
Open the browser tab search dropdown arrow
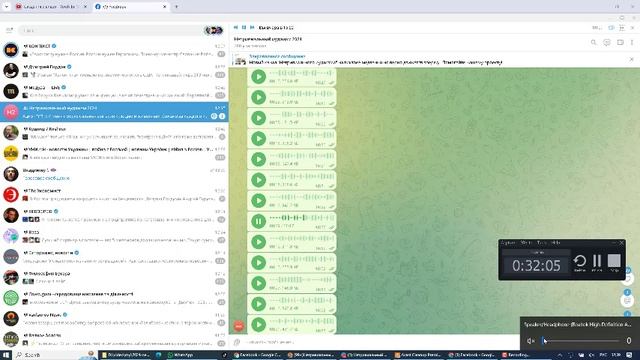pos(6,7)
